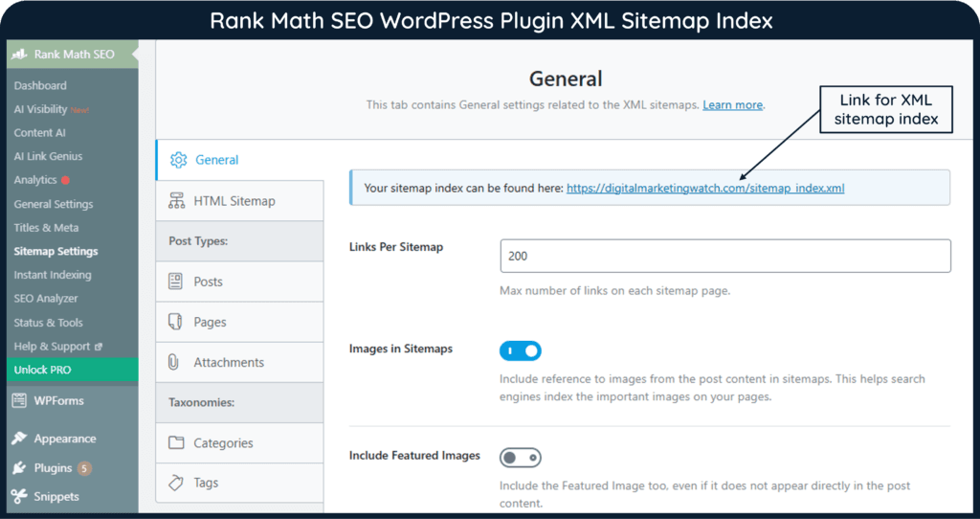Open the Posts sitemap settings tab
Screen dimensions: 980x519
pyautogui.click(x=240, y=282)
